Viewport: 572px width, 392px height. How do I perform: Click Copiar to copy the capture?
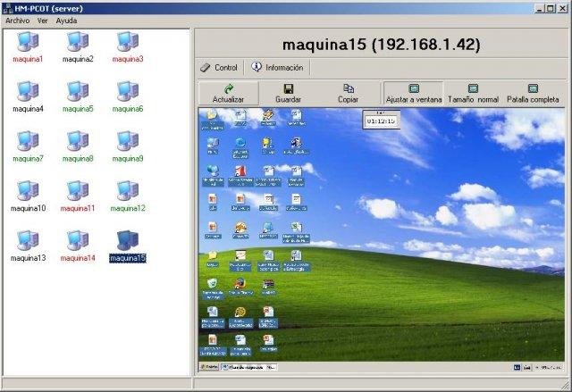348,94
